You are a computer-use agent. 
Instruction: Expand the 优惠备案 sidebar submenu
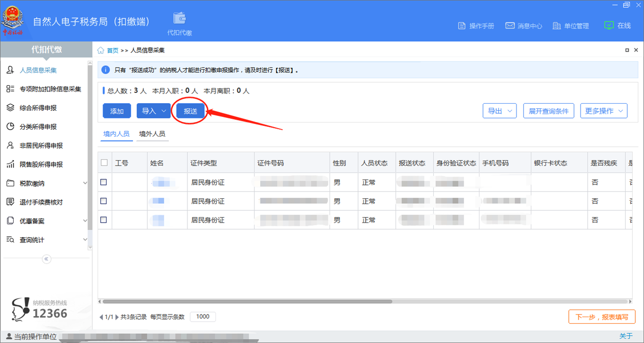point(85,221)
